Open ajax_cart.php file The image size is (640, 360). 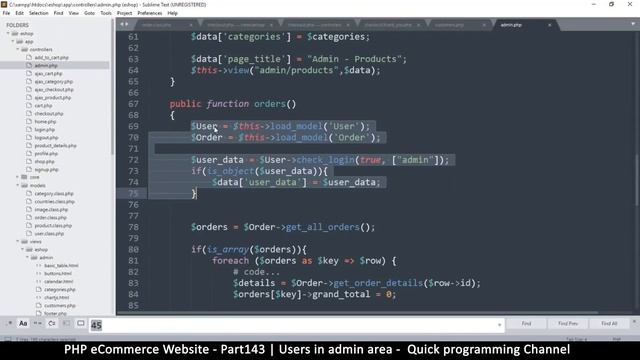48,73
